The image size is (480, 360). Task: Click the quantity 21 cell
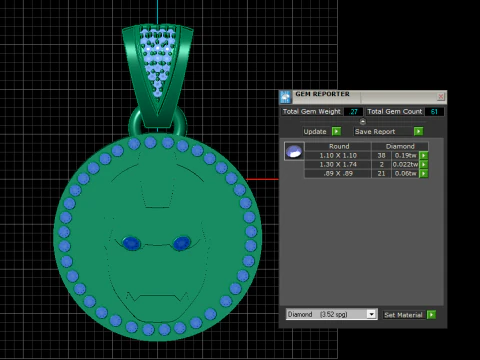[381, 173]
